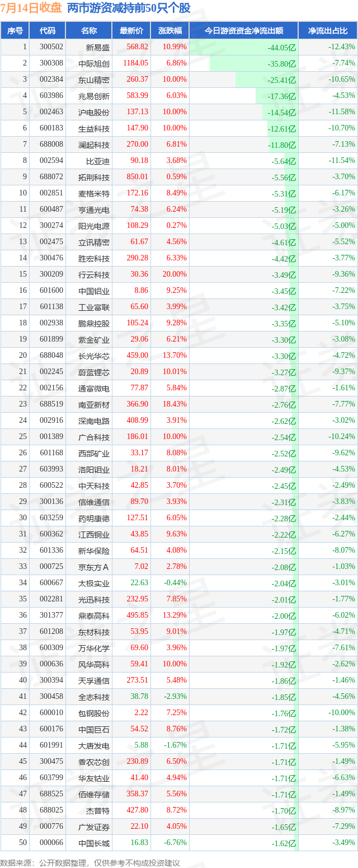Open 京东方A stock entry
Image resolution: width=358 pixels, height=868 pixels.
click(94, 567)
